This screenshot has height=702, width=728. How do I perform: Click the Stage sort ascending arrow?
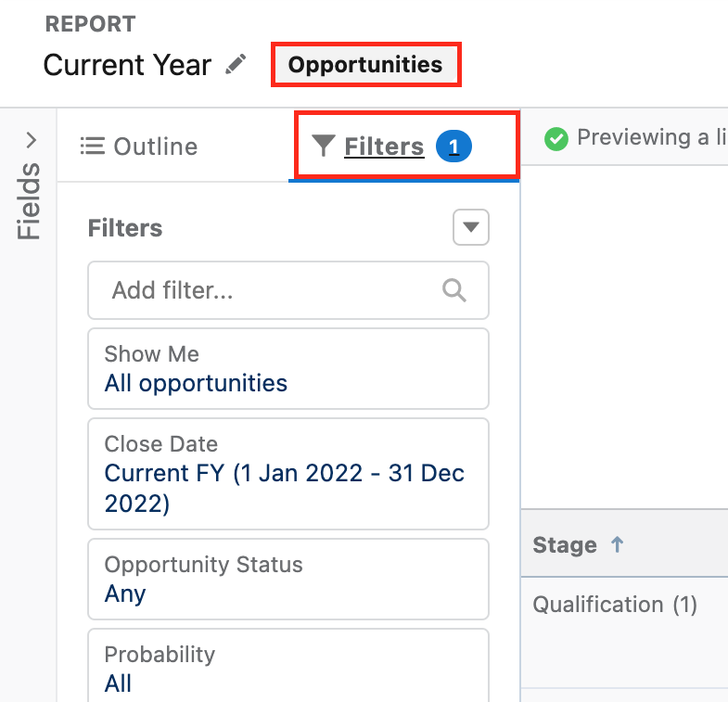(x=617, y=544)
